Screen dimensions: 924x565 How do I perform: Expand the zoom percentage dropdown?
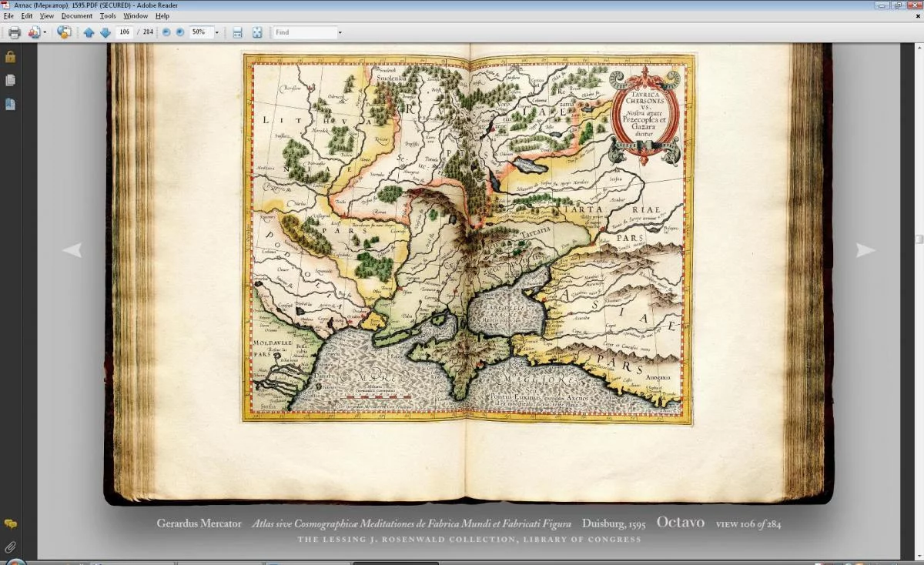pos(216,32)
